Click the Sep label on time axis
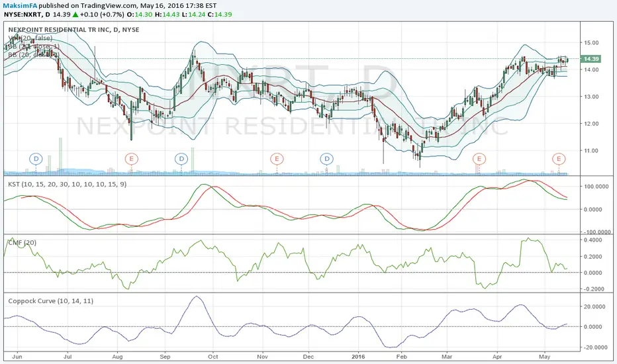 point(165,357)
